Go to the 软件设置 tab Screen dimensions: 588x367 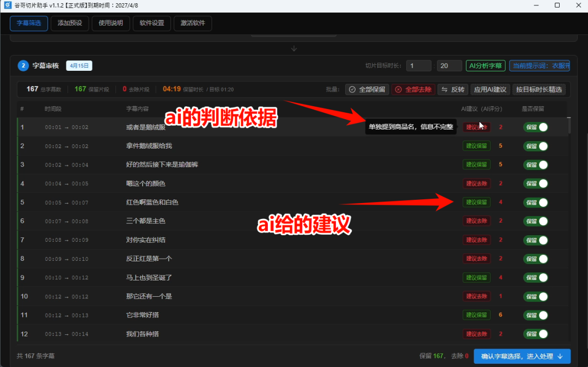(x=152, y=23)
